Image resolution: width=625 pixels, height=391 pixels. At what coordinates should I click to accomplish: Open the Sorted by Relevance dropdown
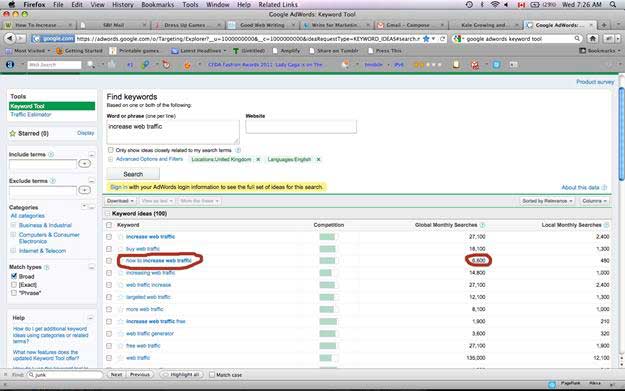(x=547, y=201)
